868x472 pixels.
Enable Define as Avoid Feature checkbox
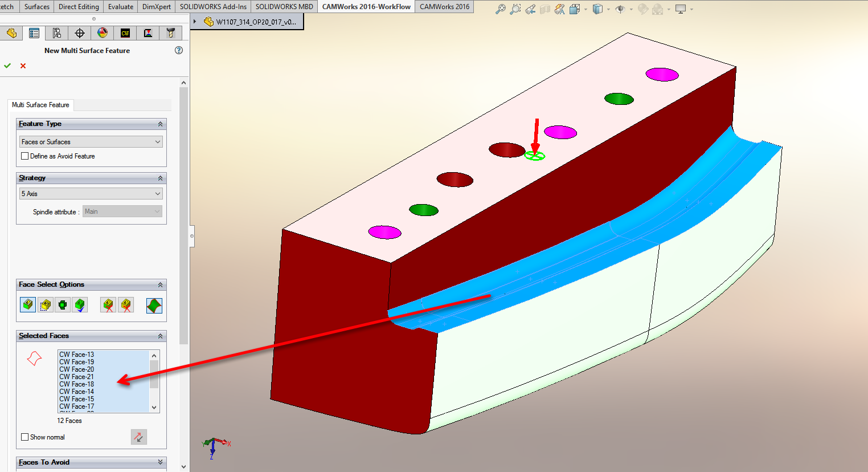[x=24, y=156]
